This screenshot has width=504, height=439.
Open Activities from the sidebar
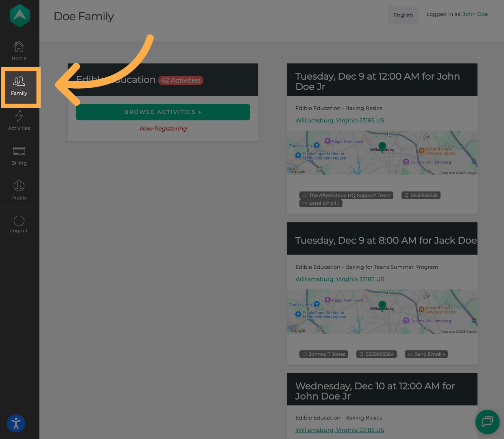[x=19, y=120]
